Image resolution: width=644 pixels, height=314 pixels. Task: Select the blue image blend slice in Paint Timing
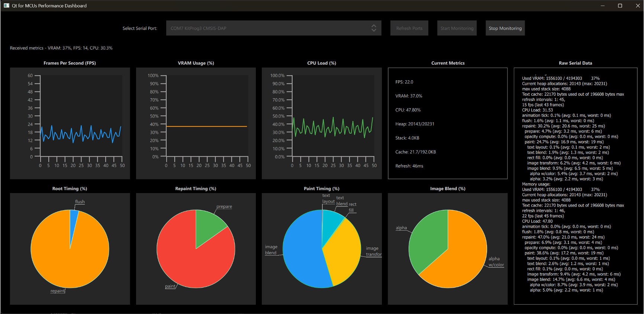pos(301,253)
